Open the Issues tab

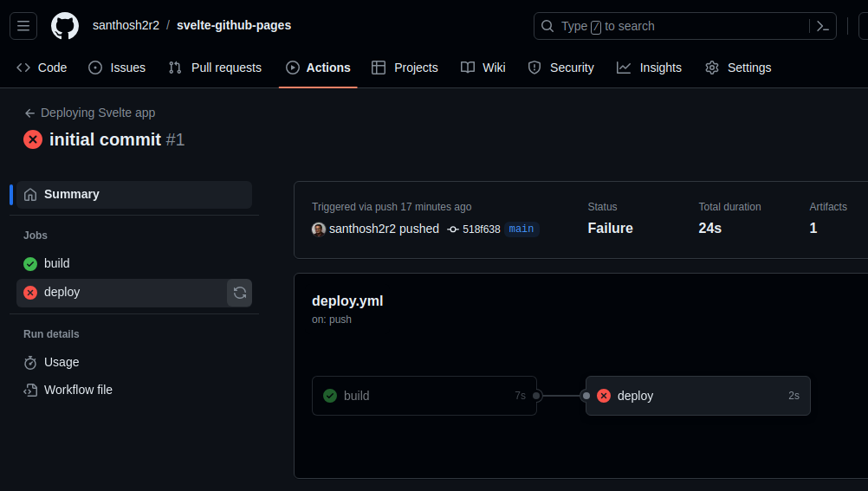[117, 68]
